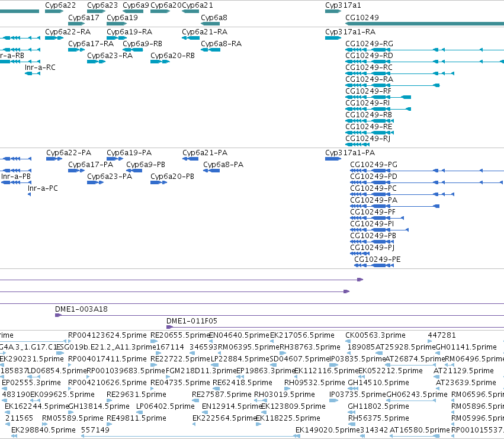Select protein Cyp6a23-PA label
Screen dimensions: 504x439
(110, 176)
